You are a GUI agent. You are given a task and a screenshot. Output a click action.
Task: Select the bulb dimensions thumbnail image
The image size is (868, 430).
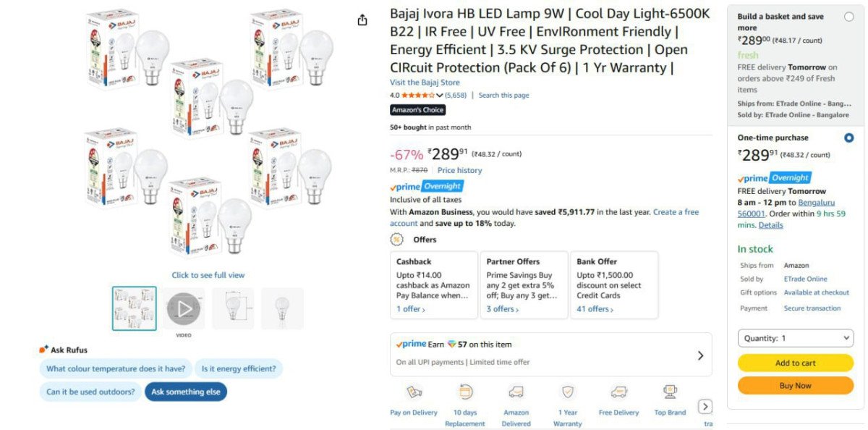[233, 309]
